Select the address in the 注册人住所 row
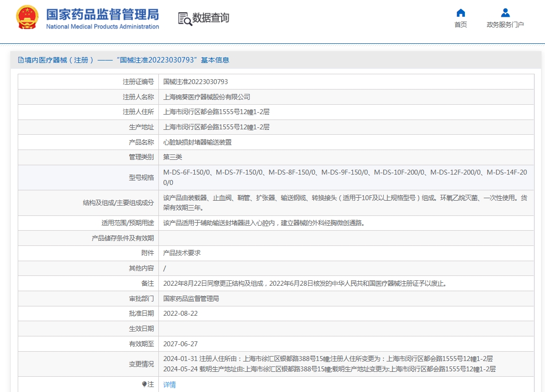 pyautogui.click(x=216, y=112)
